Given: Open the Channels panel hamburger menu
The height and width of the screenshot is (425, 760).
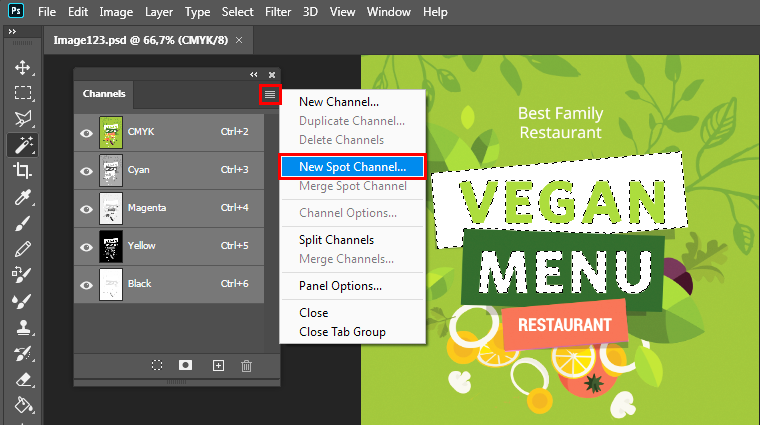Looking at the screenshot, I should (270, 94).
